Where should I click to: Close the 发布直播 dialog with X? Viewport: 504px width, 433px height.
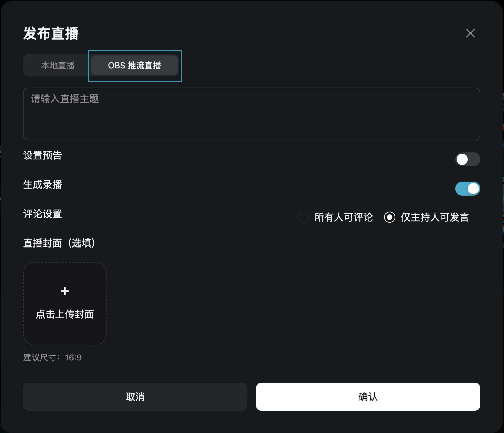pyautogui.click(x=470, y=33)
